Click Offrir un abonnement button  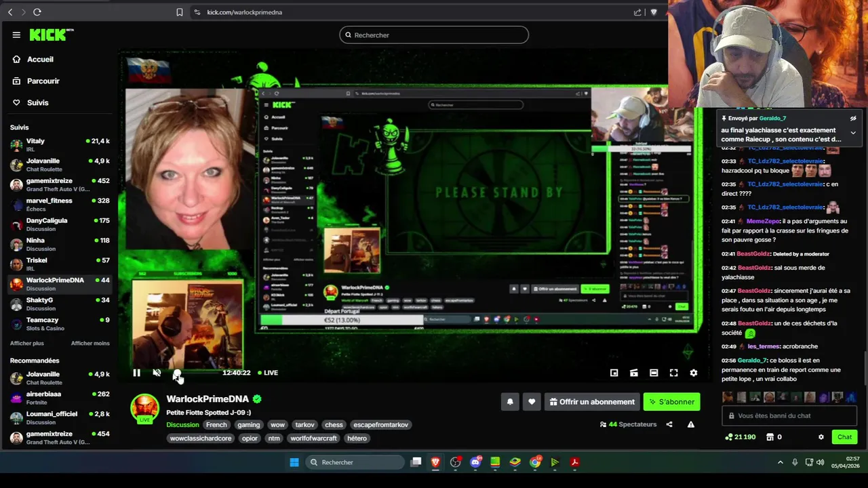(x=592, y=402)
